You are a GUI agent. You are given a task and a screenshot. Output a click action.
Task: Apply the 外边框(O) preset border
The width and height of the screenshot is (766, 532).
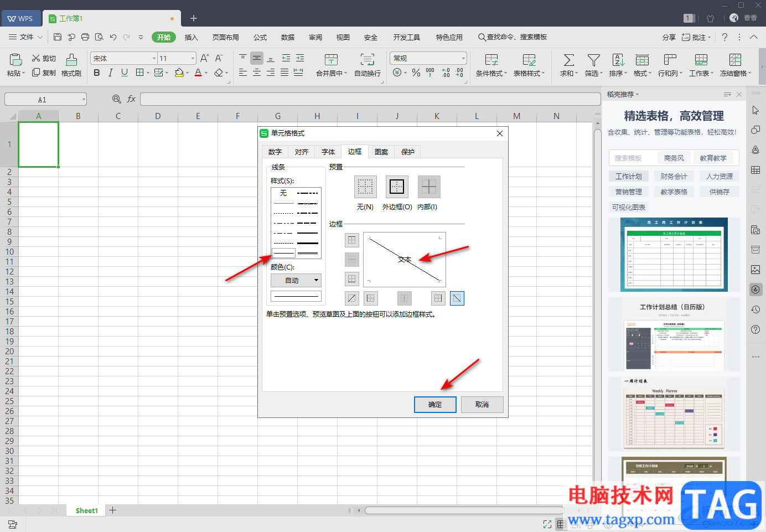pos(397,187)
